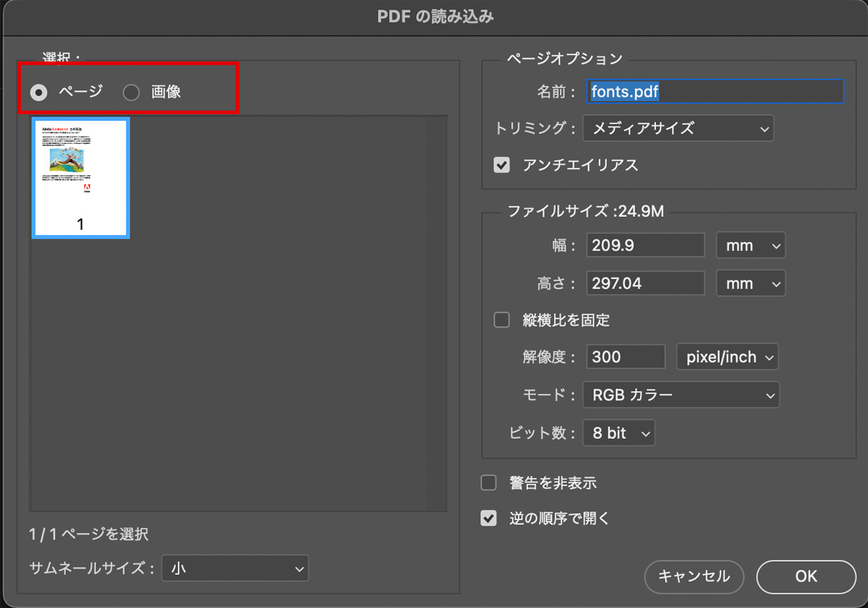Screen dimensions: 868x608
Task: Check the 警告を非表示 checkbox
Action: pos(489,483)
